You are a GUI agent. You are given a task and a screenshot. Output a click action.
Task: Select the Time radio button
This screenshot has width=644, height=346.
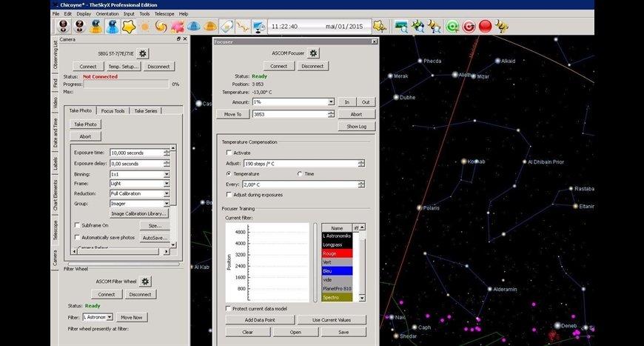(x=300, y=173)
